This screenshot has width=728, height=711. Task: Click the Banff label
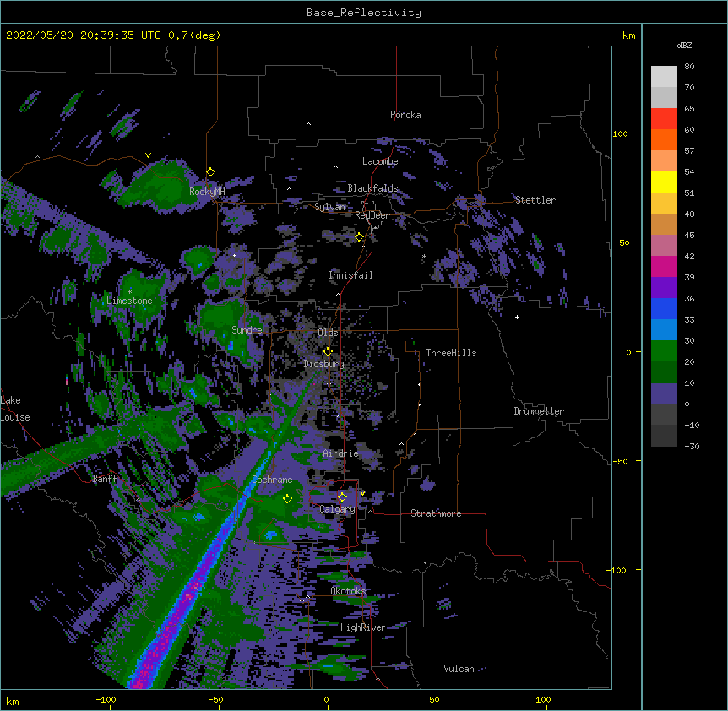105,479
